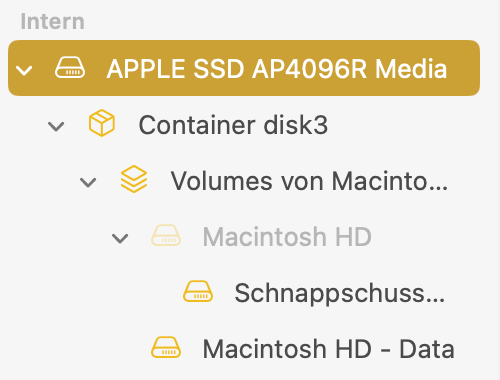This screenshot has height=380, width=500.
Task: Collapse the dimmed Macintosh HD chevron
Action: click(120, 238)
